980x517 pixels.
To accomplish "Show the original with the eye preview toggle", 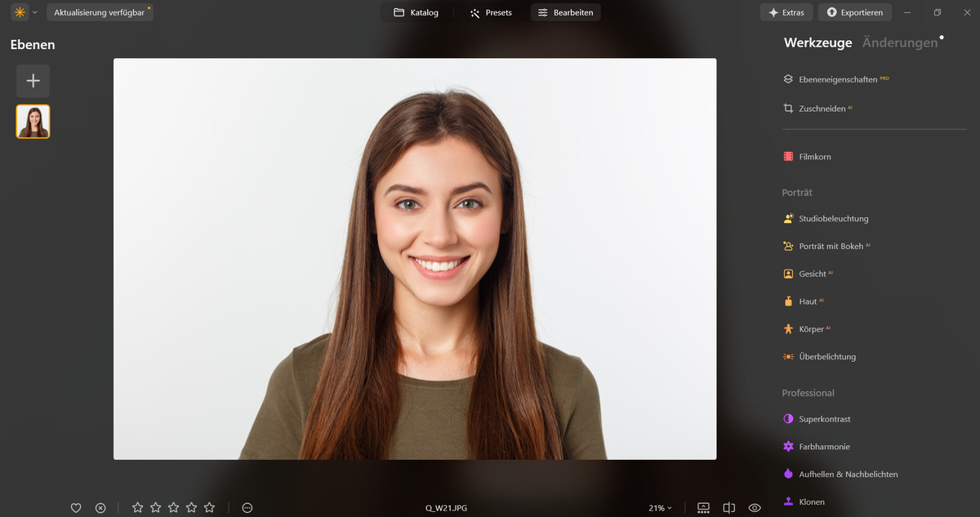I will click(x=754, y=507).
